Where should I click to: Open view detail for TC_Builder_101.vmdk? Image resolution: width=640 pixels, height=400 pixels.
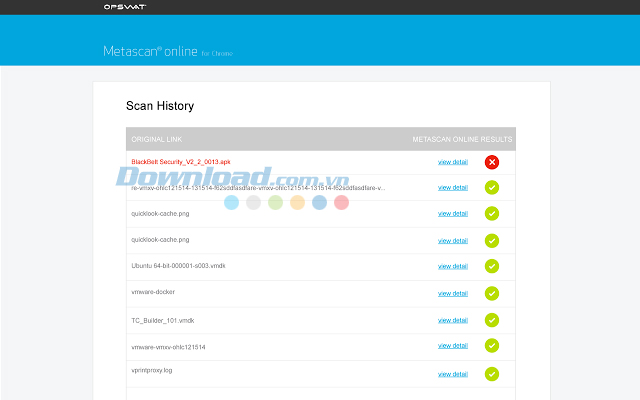[453, 320]
